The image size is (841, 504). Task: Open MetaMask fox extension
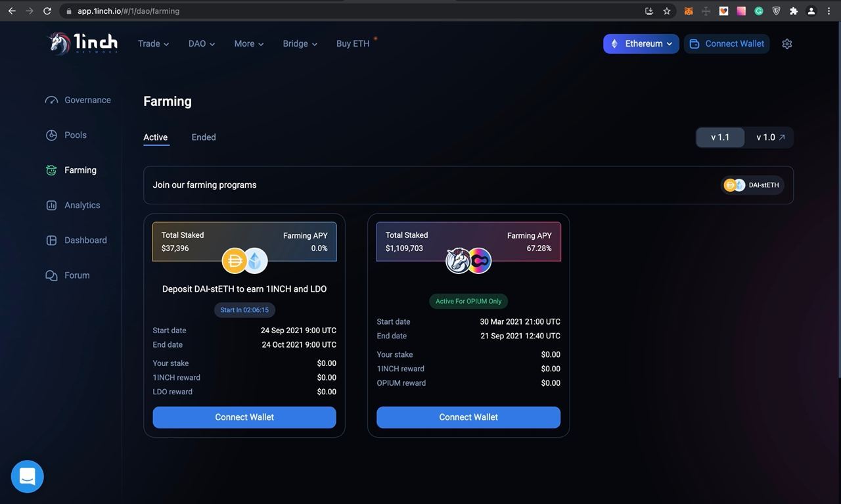[x=689, y=11]
